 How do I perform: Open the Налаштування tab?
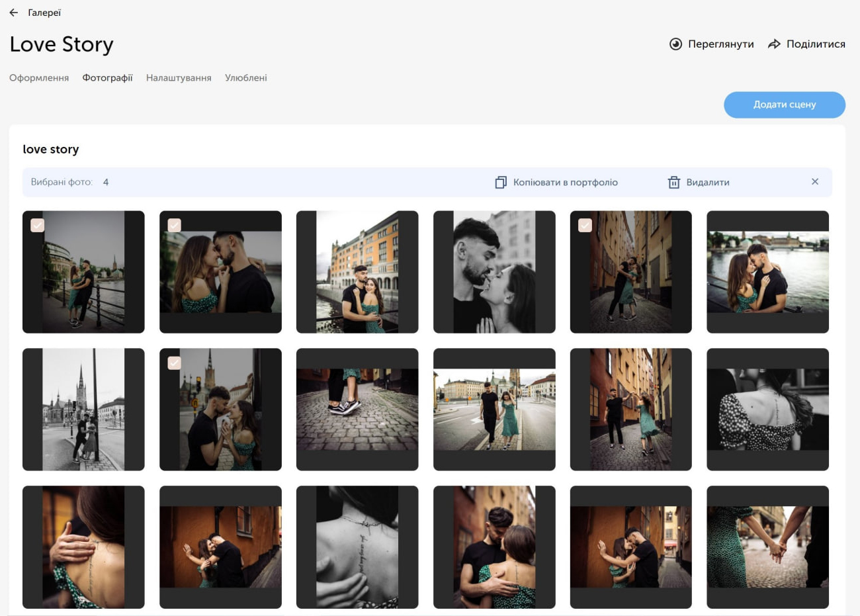tap(179, 78)
